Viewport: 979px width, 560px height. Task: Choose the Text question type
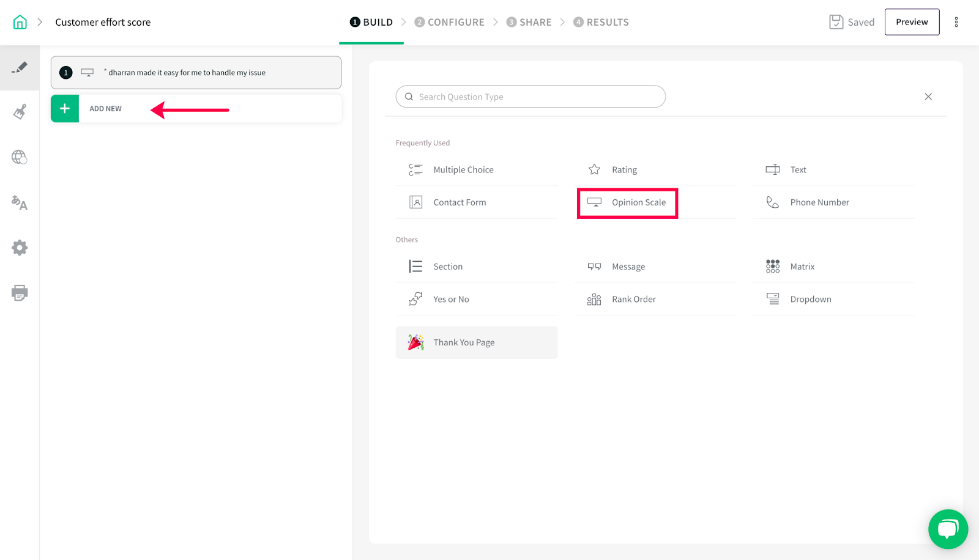(x=833, y=170)
